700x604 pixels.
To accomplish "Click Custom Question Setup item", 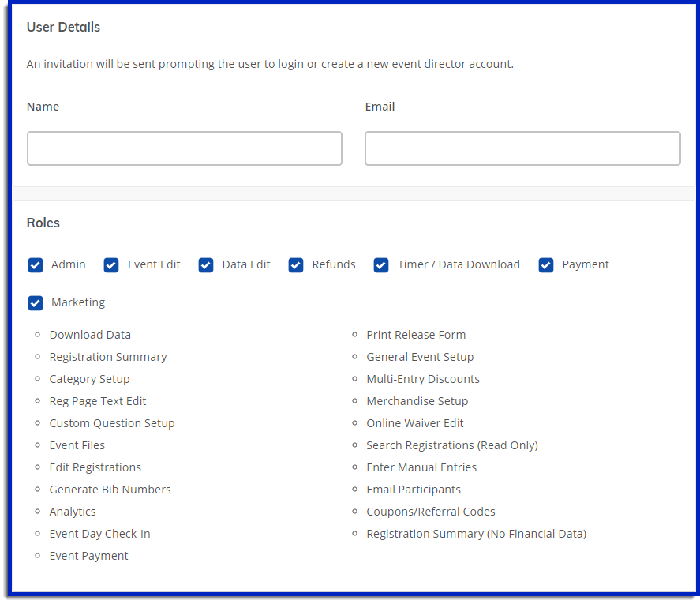I will [112, 423].
